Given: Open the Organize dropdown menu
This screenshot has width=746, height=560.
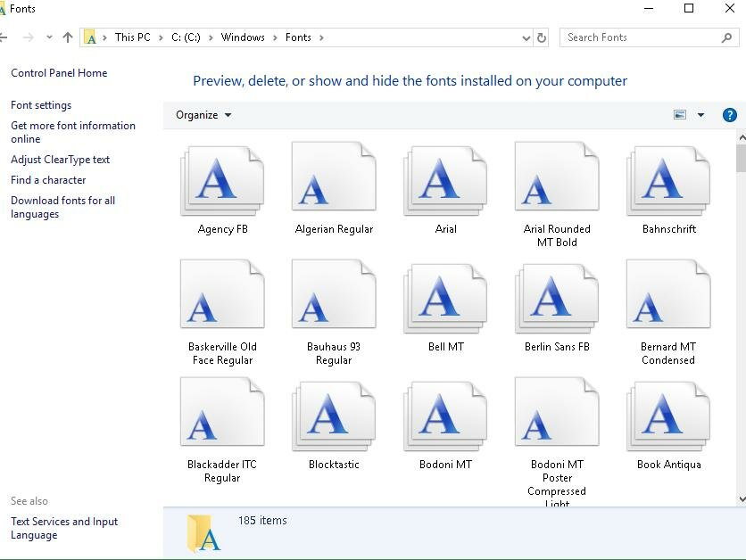Looking at the screenshot, I should point(203,115).
